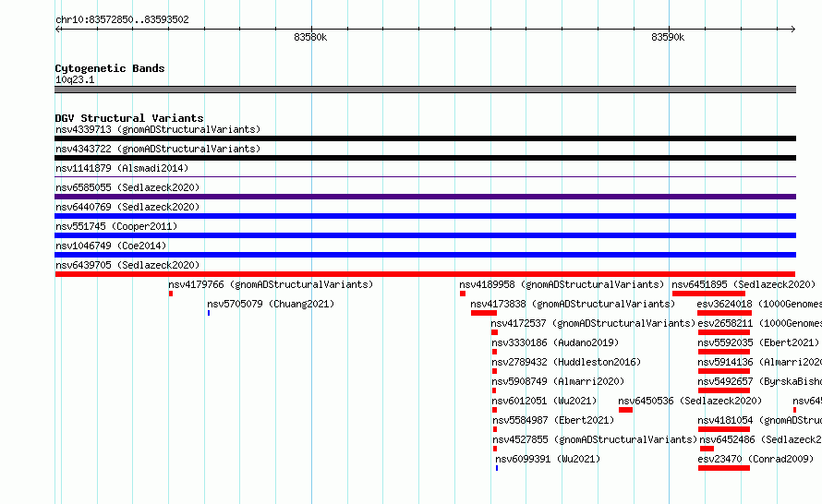
Task: Click the thick purple bar under nsv6585055
Action: coord(425,197)
